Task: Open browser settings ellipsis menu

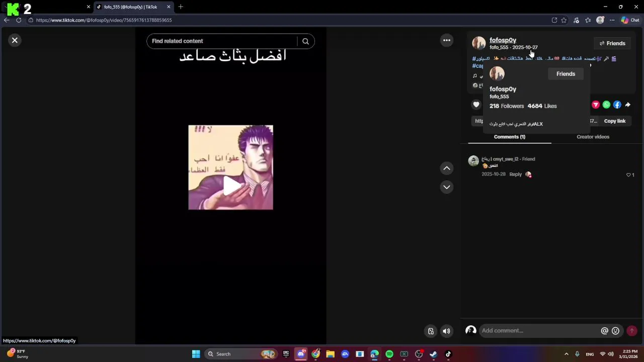Action: (612, 20)
